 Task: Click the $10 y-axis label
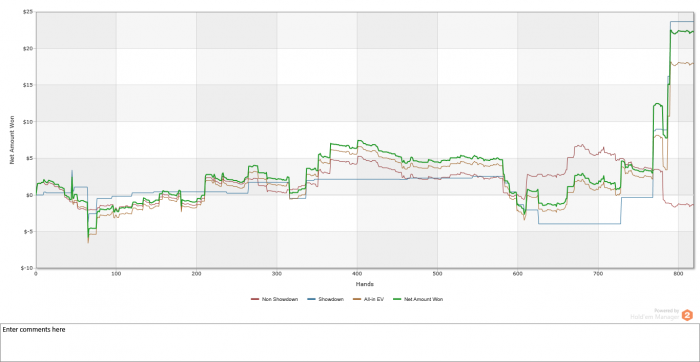tap(27, 121)
